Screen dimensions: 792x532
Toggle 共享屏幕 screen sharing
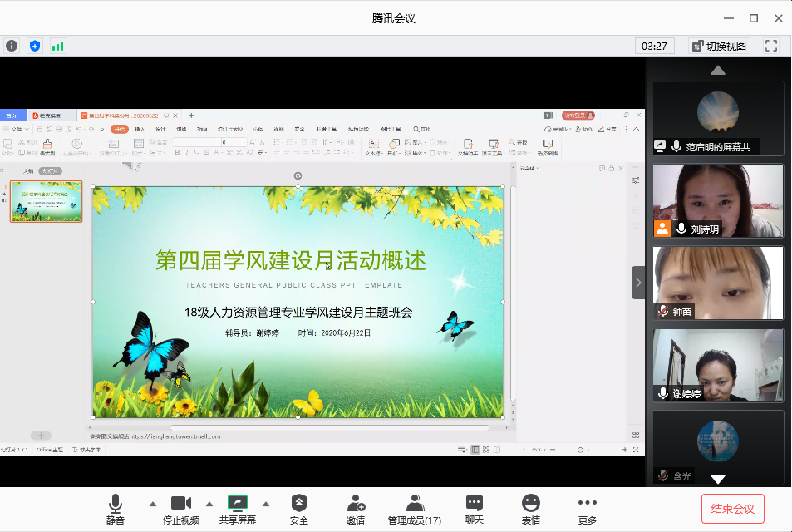(x=238, y=509)
